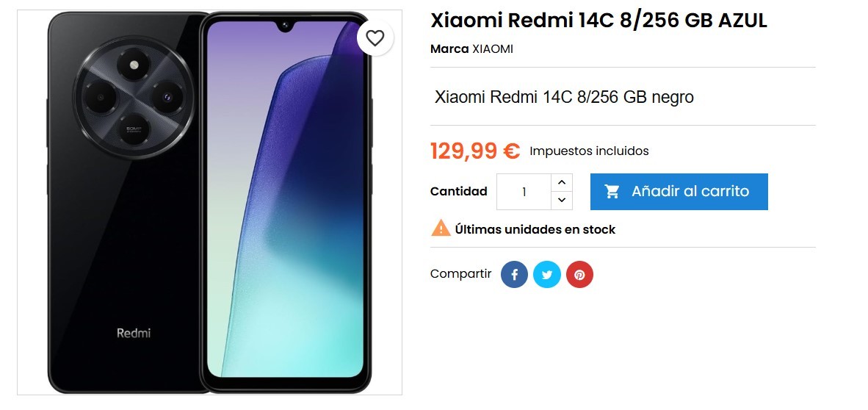Click the Impuestos incluidos label
Viewport: 868px width, 410px height.
589,151
